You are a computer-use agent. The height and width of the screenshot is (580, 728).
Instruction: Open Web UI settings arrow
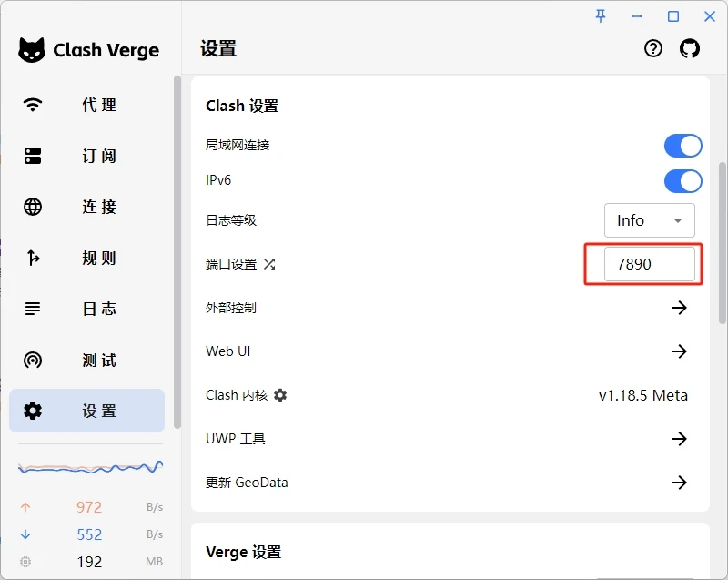point(679,351)
